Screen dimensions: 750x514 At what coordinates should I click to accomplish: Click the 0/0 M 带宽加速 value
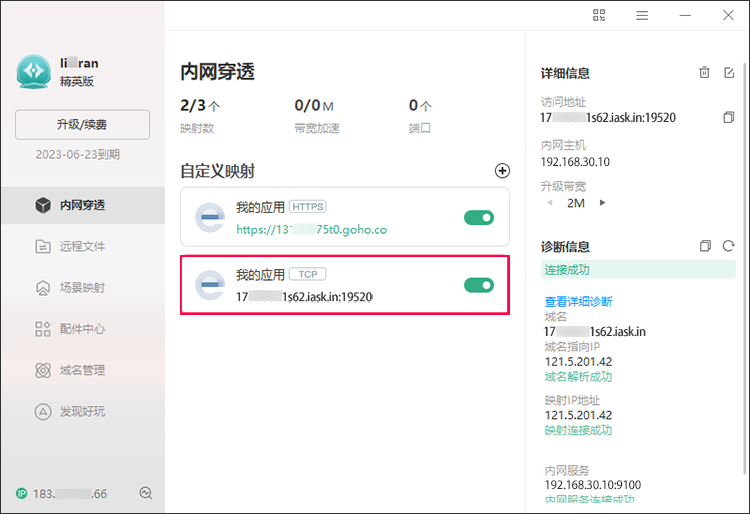click(314, 106)
